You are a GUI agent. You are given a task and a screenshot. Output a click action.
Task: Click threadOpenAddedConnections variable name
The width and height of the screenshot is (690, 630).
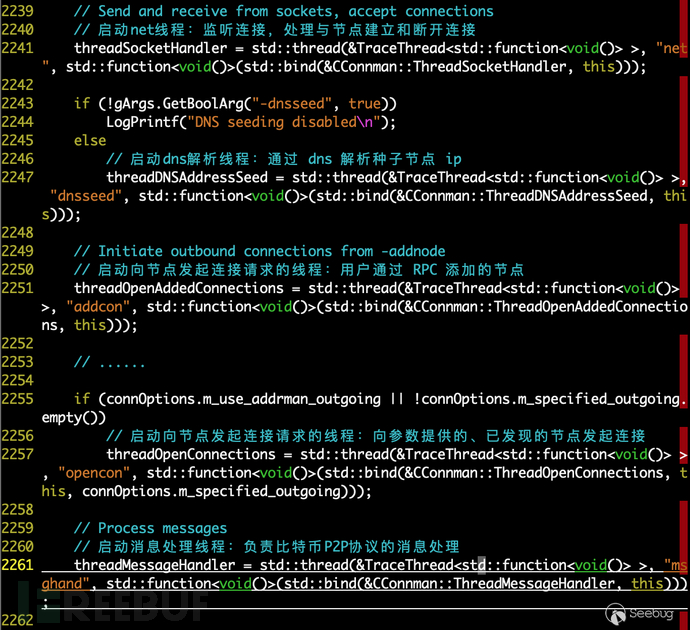[179, 288]
